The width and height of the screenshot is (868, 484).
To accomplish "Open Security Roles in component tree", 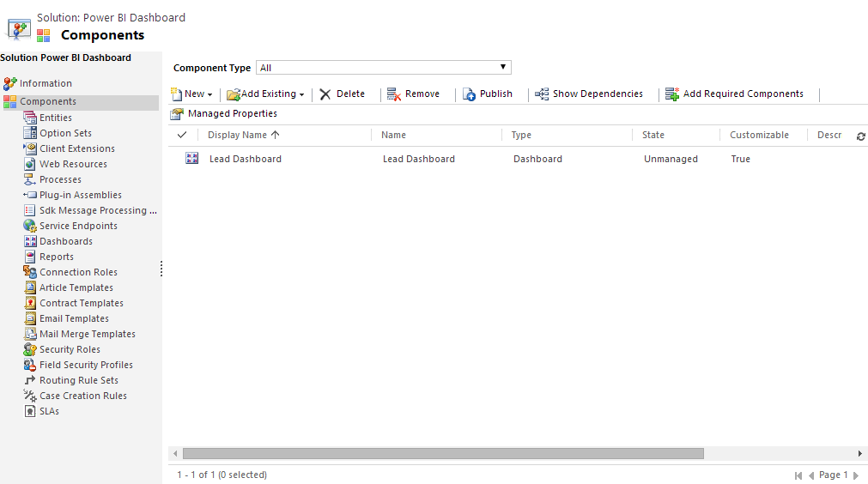I will pos(70,349).
